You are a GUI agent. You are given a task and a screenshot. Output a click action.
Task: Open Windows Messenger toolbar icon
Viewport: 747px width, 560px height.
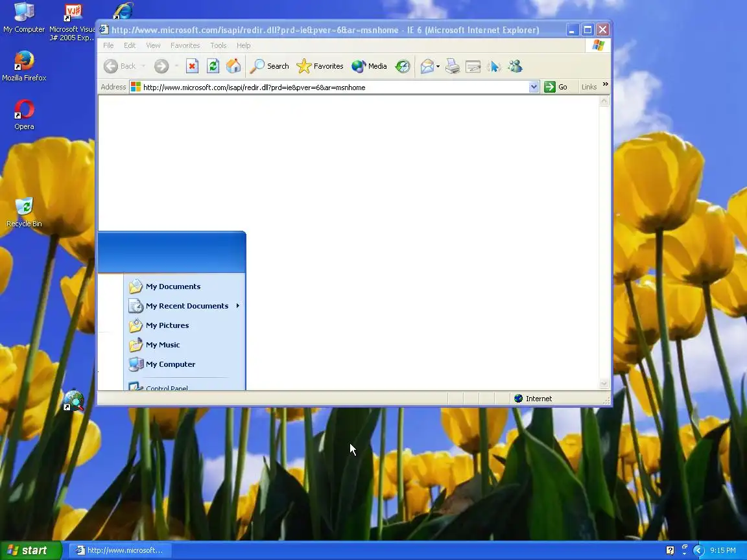(x=515, y=66)
